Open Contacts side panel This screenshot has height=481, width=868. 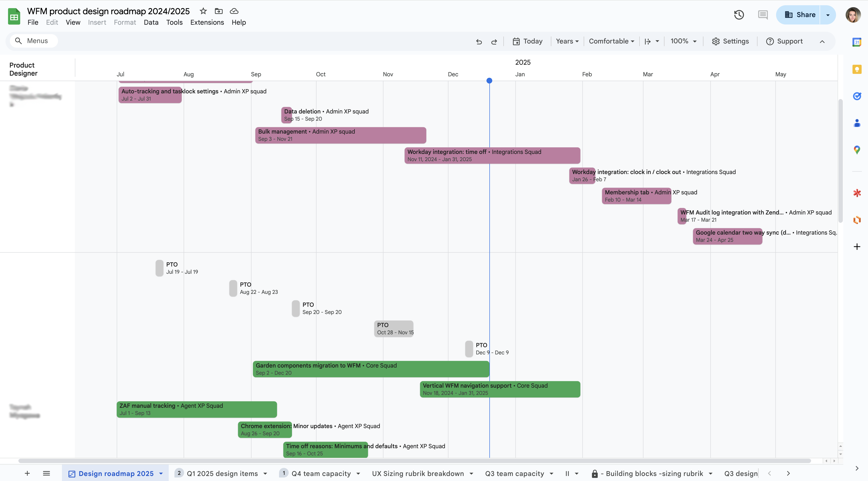[x=857, y=123]
